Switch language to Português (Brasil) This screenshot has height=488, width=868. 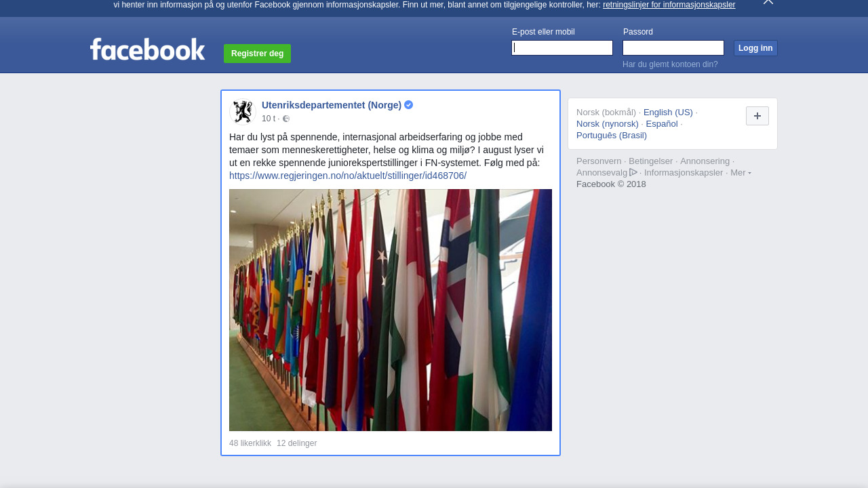612,136
